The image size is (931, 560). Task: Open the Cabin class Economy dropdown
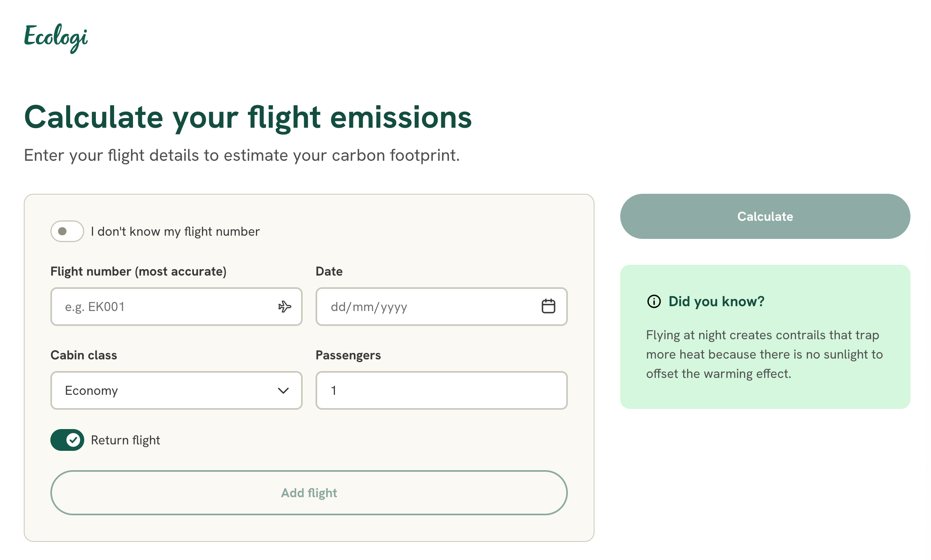[x=176, y=390]
